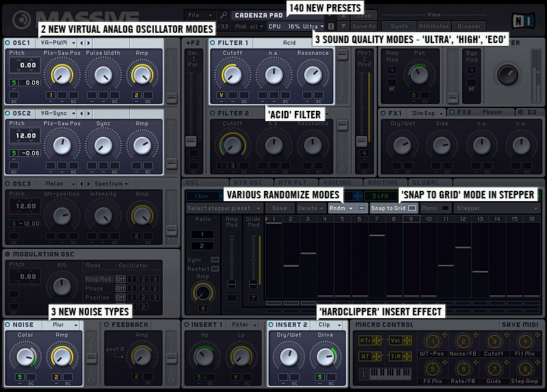Screen dimensions: 547x392
Task: Click the FX1 Dry/Wet knob
Action: 402,146
